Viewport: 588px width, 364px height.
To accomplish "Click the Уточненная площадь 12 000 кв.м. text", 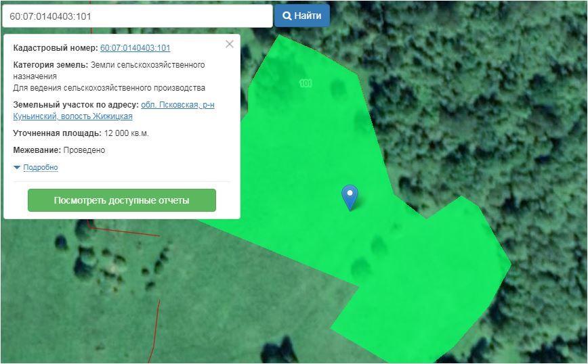I will [x=81, y=133].
